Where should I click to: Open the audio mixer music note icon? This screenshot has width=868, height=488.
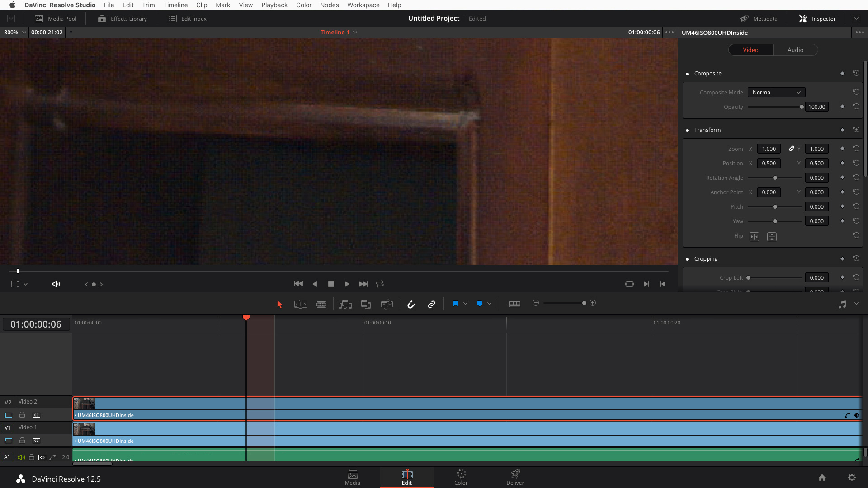[x=842, y=304]
